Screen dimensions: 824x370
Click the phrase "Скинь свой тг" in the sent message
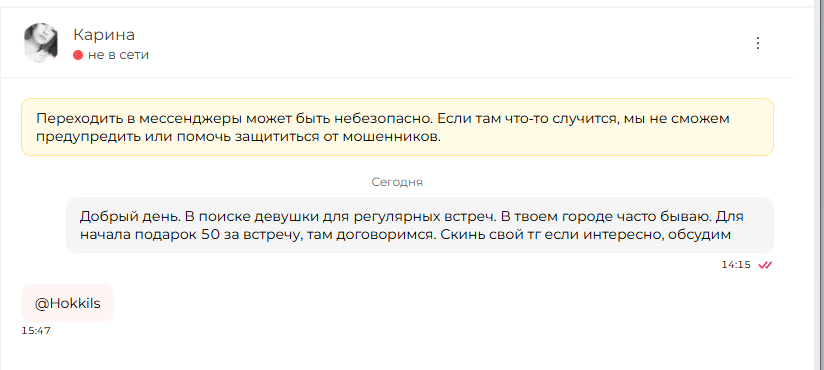[490, 234]
